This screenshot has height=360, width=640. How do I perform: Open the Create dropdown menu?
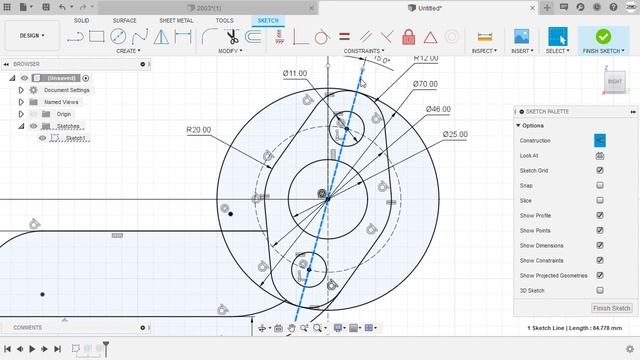[x=128, y=51]
